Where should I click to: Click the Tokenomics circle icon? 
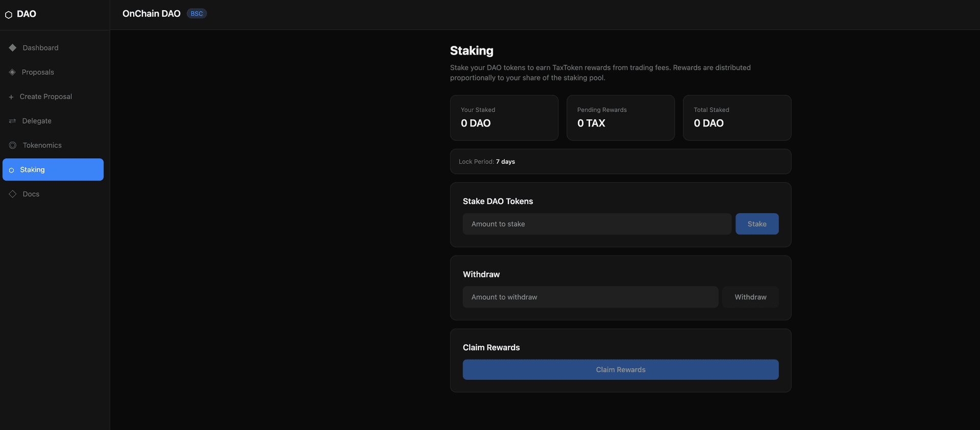tap(13, 145)
